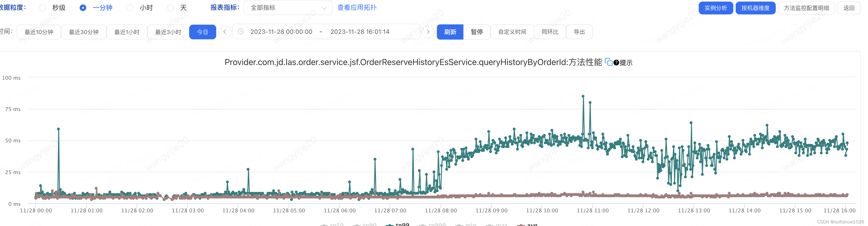This screenshot has width=868, height=226.
Task: Click the 75 ms y-axis label
Action: (13, 109)
